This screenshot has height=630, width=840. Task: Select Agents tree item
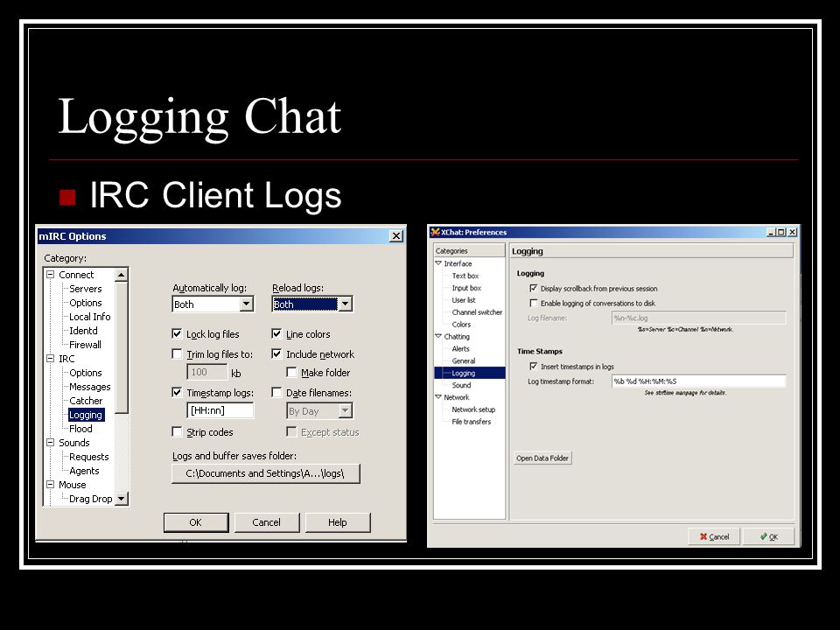pos(84,471)
